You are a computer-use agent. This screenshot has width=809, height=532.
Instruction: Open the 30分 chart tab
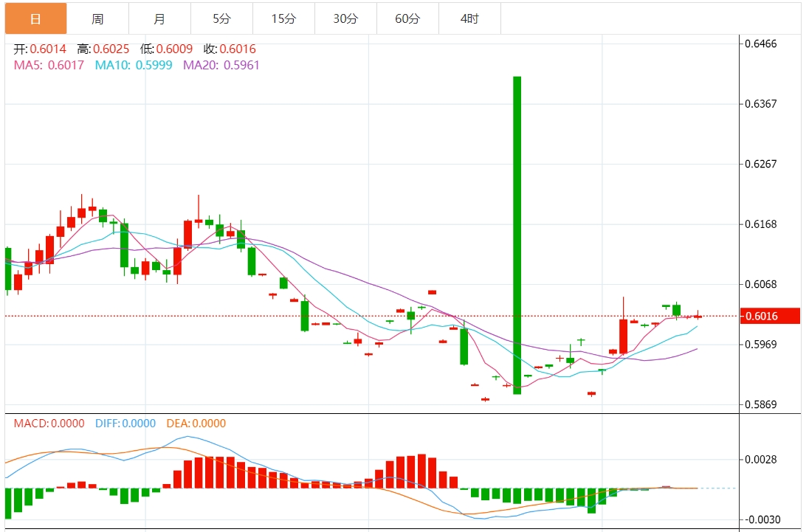pyautogui.click(x=345, y=19)
